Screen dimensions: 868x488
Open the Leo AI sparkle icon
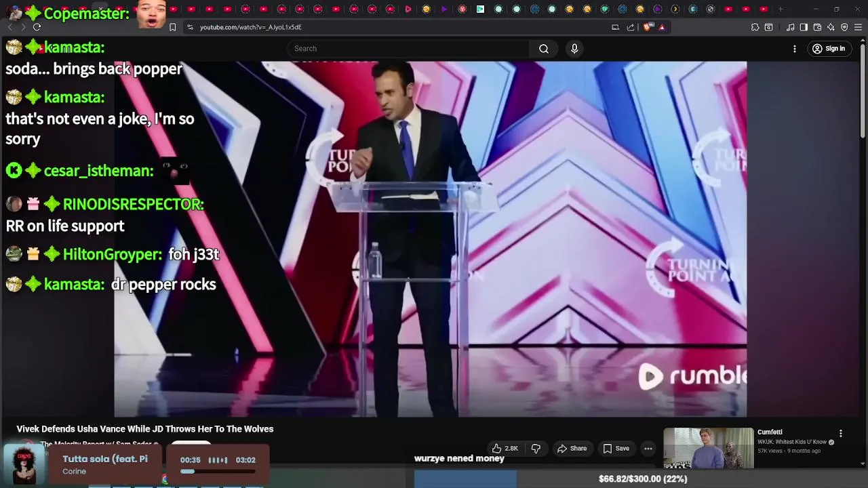point(831,27)
